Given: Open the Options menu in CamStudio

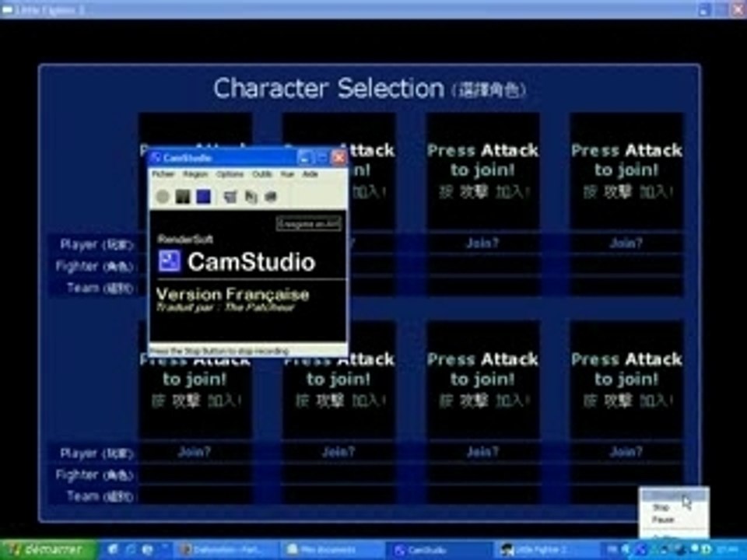Looking at the screenshot, I should pos(230,174).
